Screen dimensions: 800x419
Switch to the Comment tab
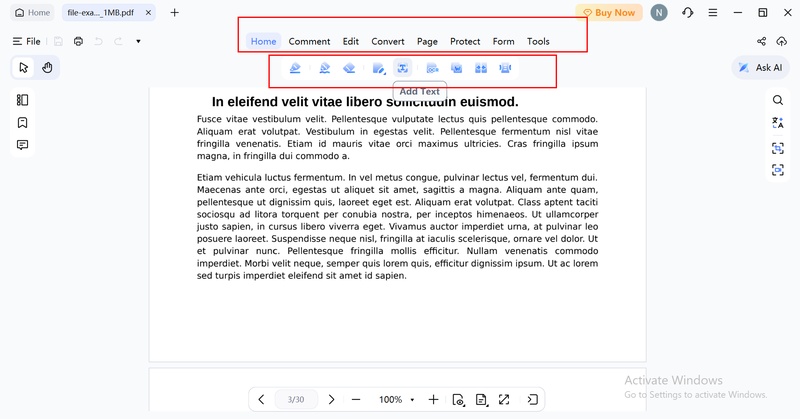(309, 41)
